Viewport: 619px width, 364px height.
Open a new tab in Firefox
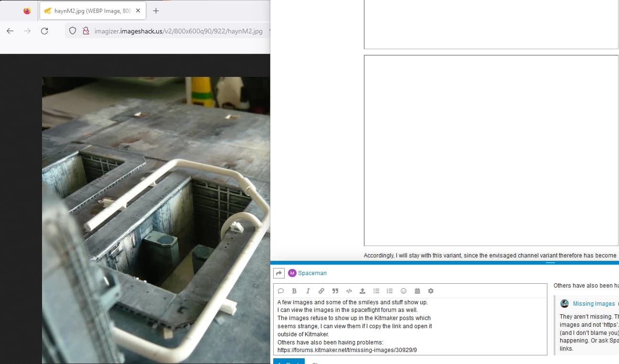pos(156,11)
